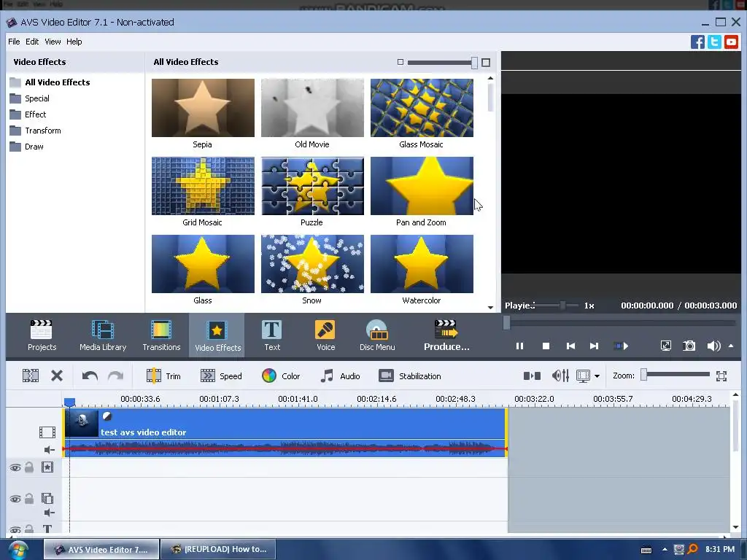Viewport: 747px width, 560px height.
Task: Toggle visibility of the video effects track
Action: coord(15,467)
